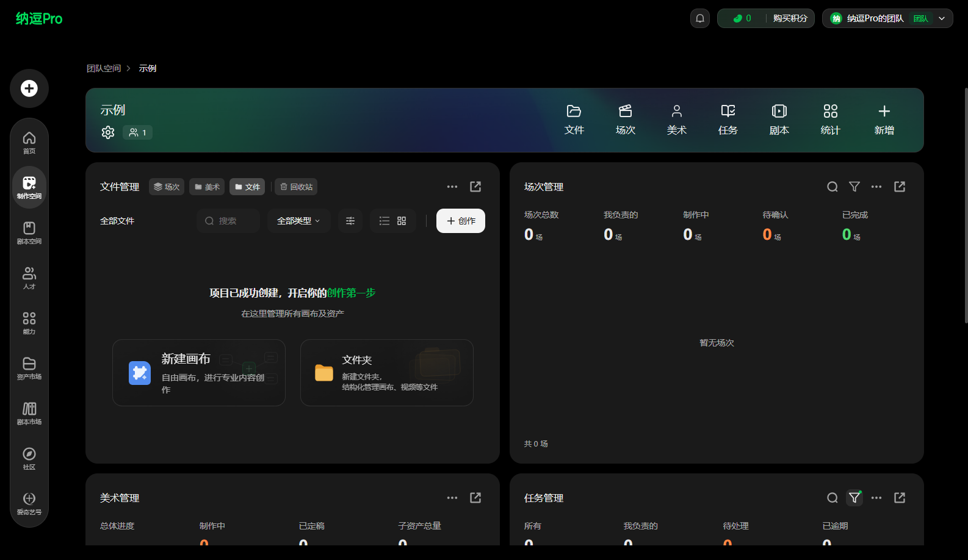Select 我负责的 stat in 场次管理
Image resolution: width=968 pixels, height=560 pixels.
pos(621,226)
